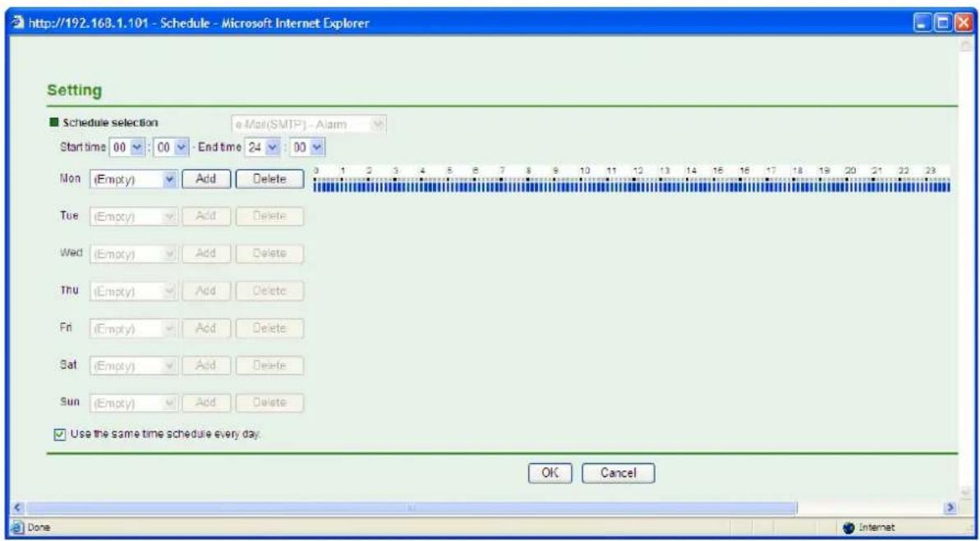Cancel the schedule settings
The height and width of the screenshot is (541, 980).
(618, 473)
